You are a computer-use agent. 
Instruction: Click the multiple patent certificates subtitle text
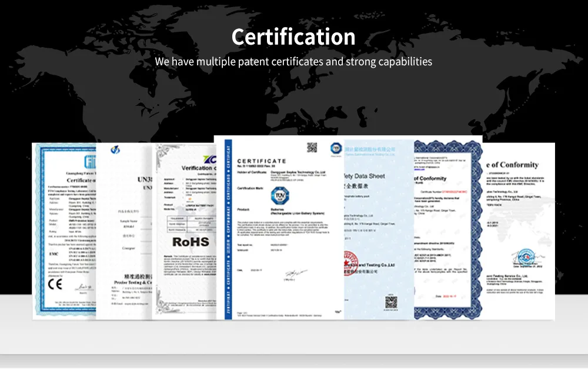tap(293, 62)
